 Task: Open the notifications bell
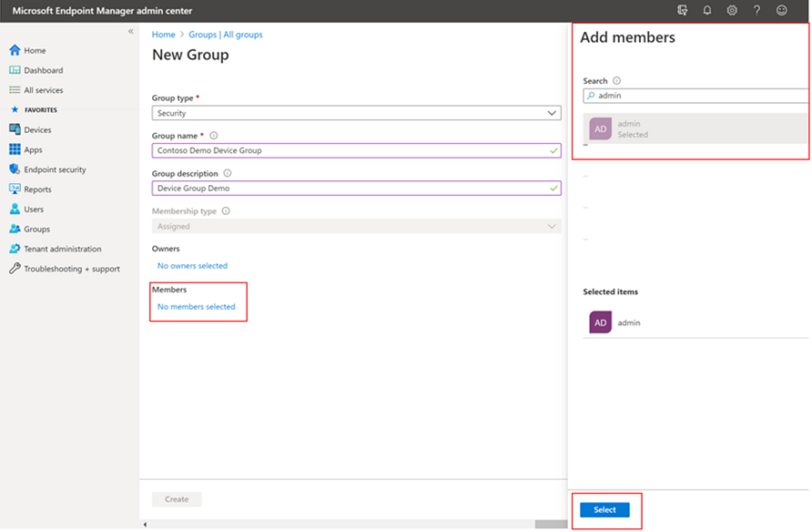click(707, 10)
